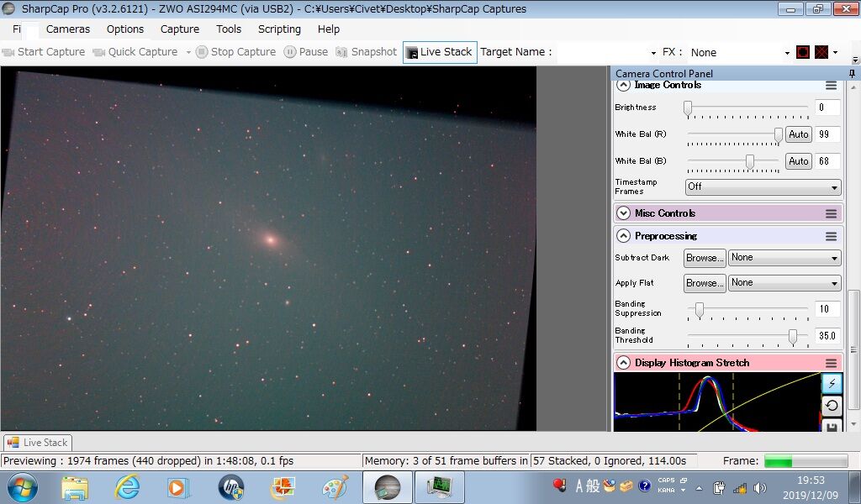Open the Misc Controls hamburger menu
Screen dimensions: 861x504
831,214
